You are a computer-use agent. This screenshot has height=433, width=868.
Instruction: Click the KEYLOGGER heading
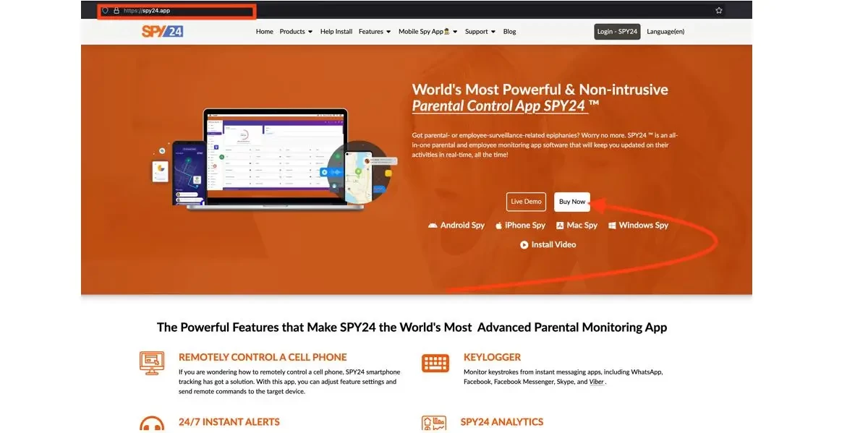[493, 357]
